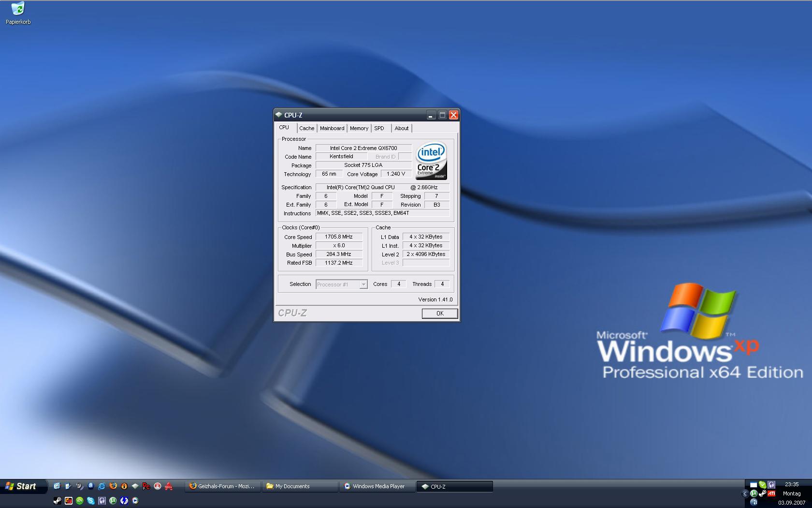Click the taskbar clock showing 23:35
Viewport: 812px width, 508px height.
click(x=792, y=484)
